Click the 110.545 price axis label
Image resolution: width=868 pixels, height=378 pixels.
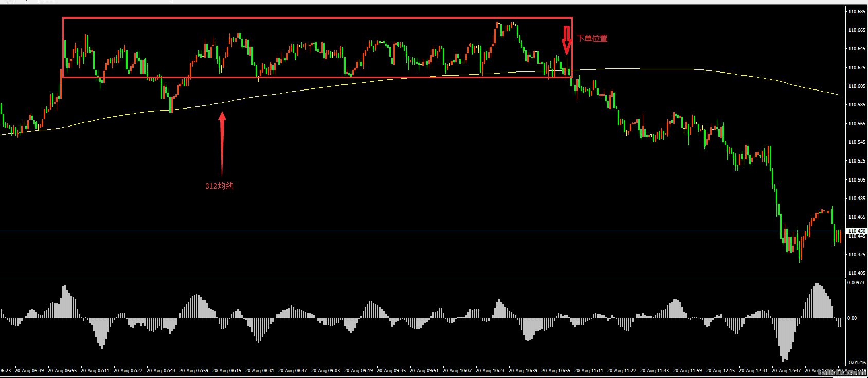click(x=857, y=142)
